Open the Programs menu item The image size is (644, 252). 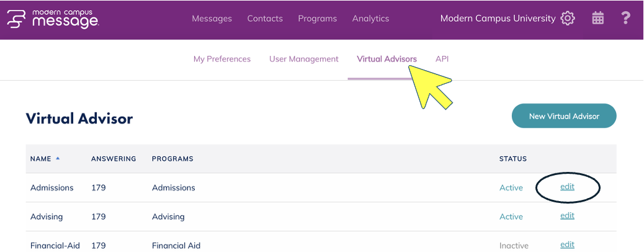point(317,19)
